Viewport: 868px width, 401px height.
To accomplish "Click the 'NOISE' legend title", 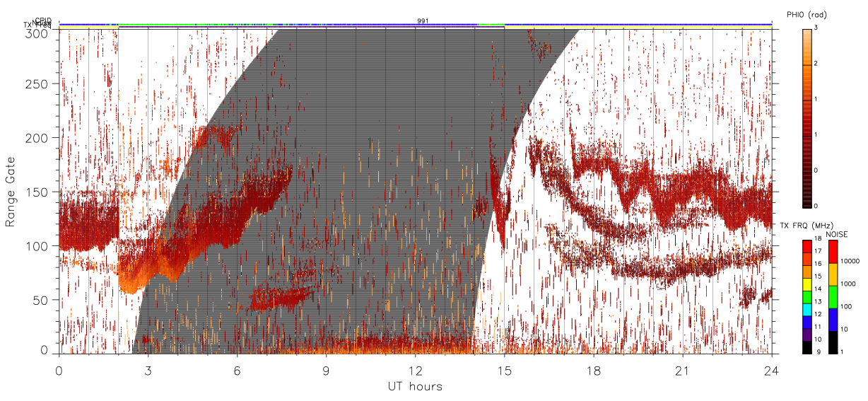I will pyautogui.click(x=836, y=233).
